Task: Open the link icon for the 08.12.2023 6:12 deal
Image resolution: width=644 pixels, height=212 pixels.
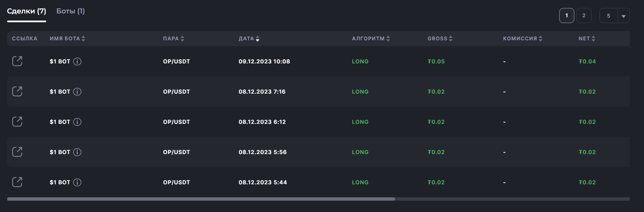Action: pyautogui.click(x=17, y=122)
